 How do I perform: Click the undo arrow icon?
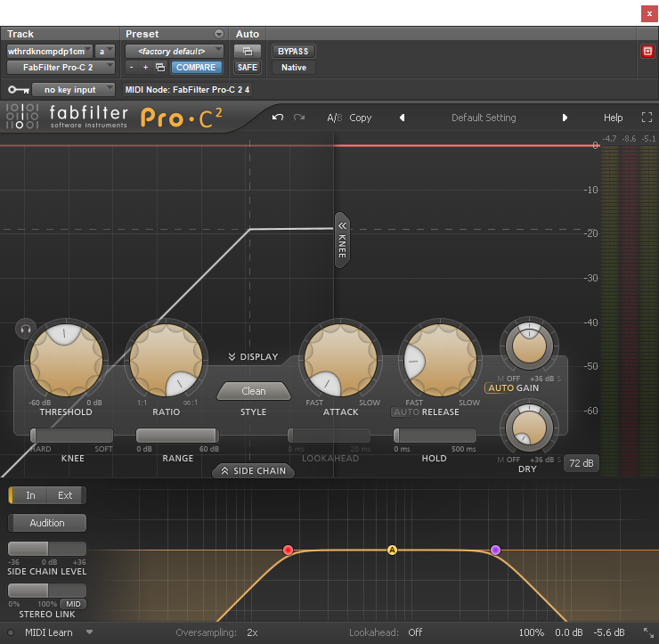click(x=277, y=118)
